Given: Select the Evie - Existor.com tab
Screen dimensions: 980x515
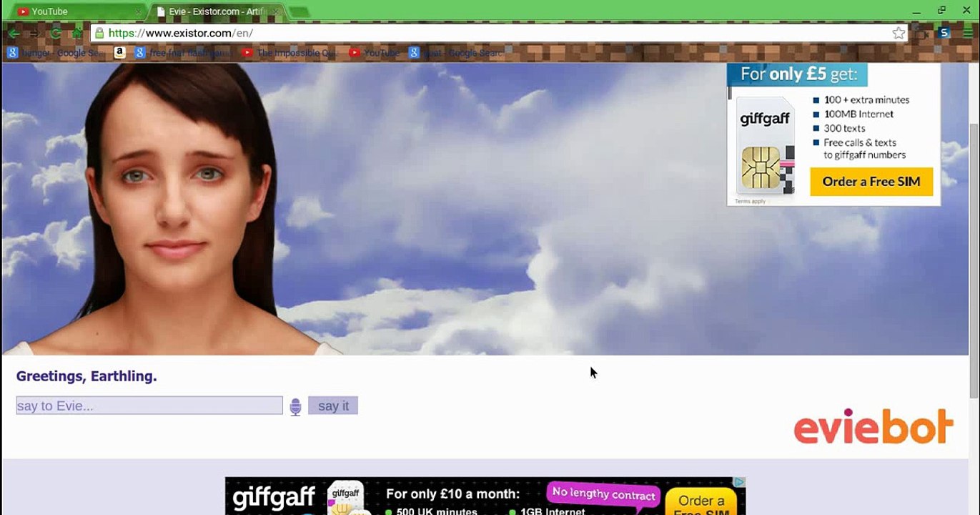Looking at the screenshot, I should point(217,11).
